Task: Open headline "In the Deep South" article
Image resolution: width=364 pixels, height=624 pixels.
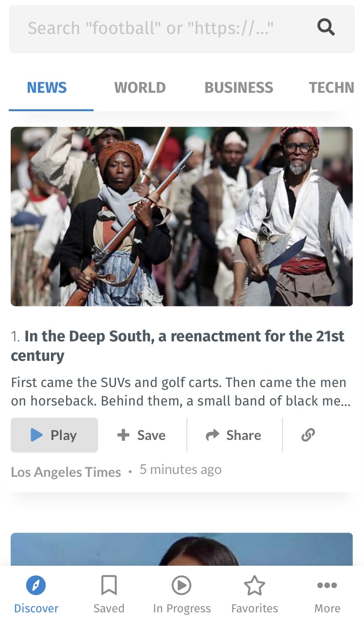Action: point(178,346)
